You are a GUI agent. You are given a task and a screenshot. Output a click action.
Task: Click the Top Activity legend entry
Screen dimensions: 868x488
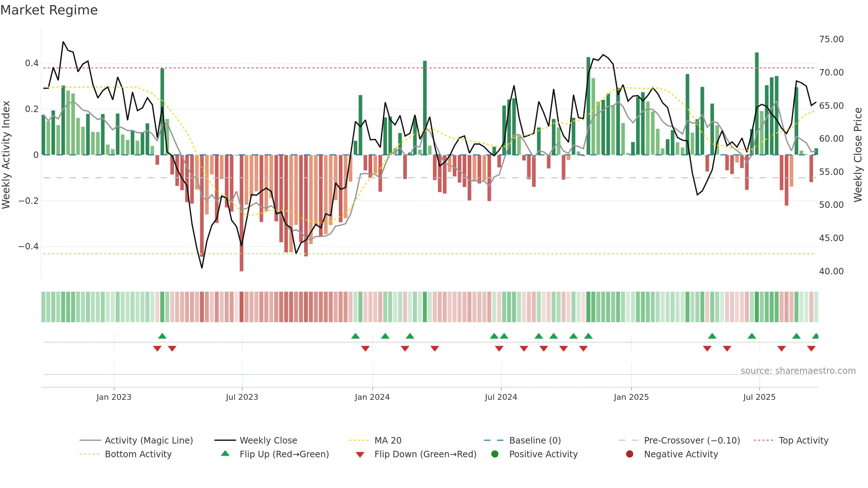pyautogui.click(x=791, y=440)
